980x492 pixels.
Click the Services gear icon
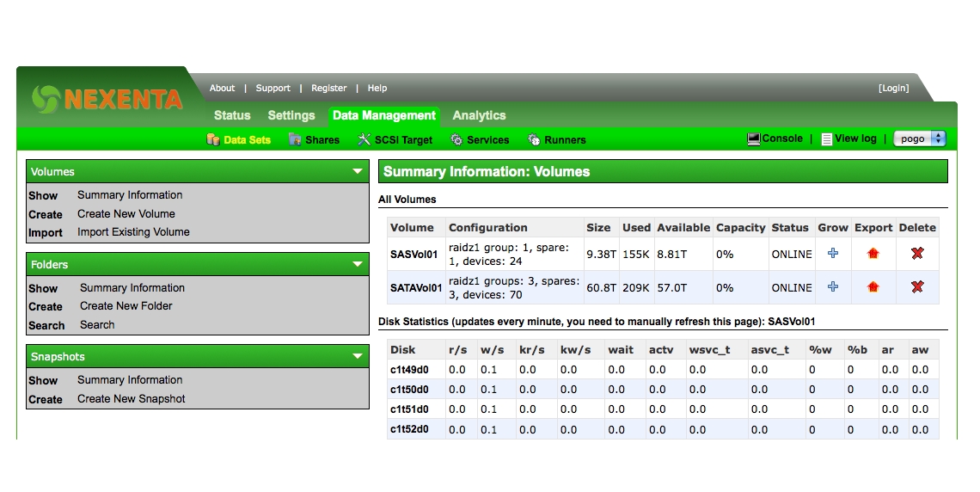click(456, 139)
